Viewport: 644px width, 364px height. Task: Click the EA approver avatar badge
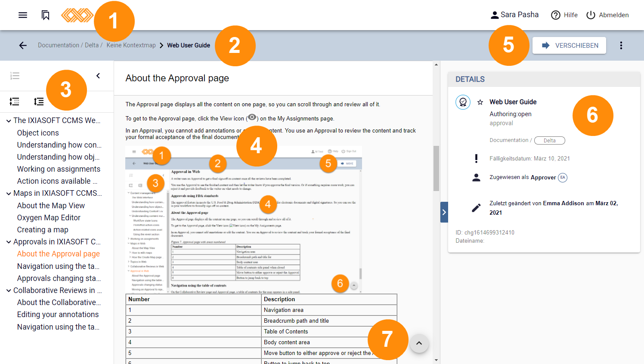tap(563, 177)
